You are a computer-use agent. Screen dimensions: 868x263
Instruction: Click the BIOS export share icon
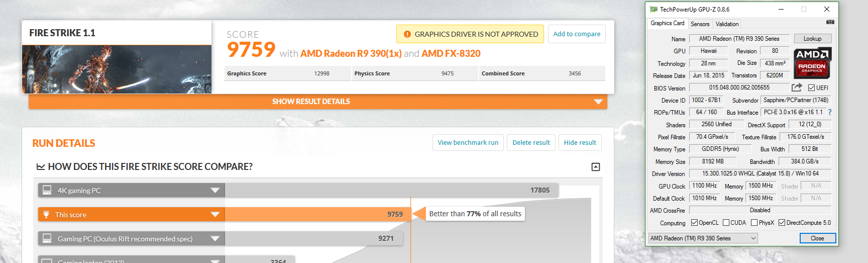(797, 87)
